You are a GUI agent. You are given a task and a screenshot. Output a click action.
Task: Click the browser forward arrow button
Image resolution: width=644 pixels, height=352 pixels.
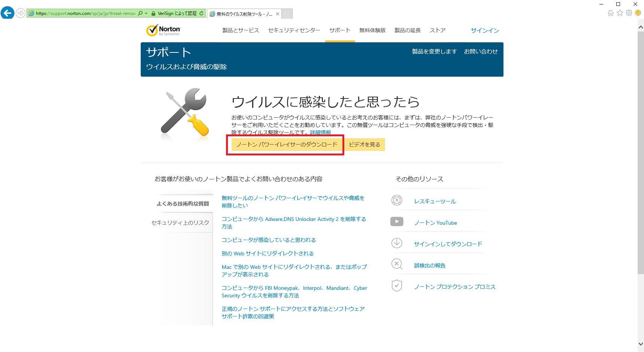pos(21,13)
